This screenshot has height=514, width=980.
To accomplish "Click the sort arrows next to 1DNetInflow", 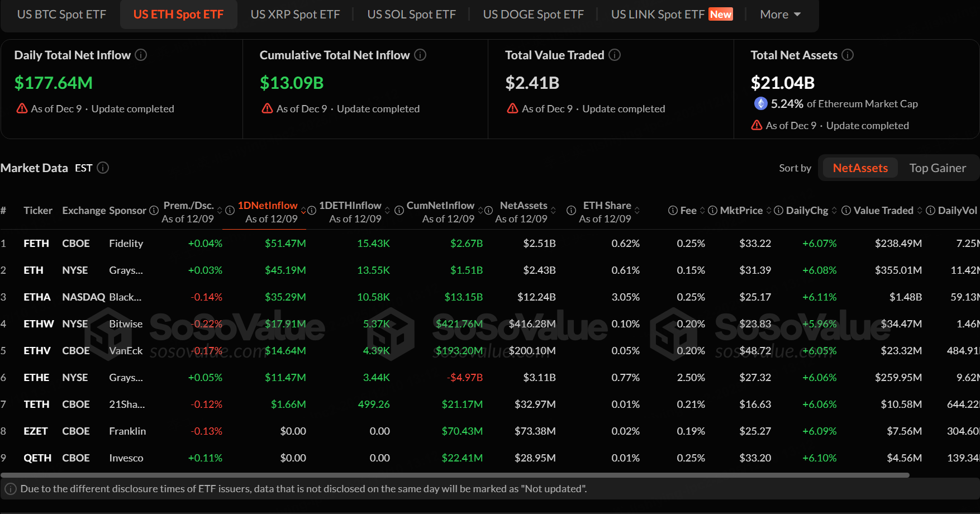I will (x=303, y=211).
